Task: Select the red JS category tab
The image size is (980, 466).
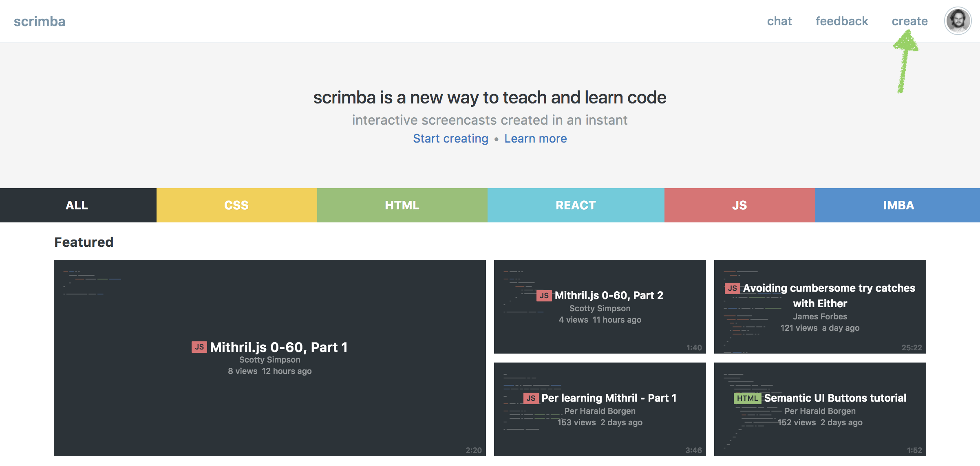Action: click(x=739, y=205)
